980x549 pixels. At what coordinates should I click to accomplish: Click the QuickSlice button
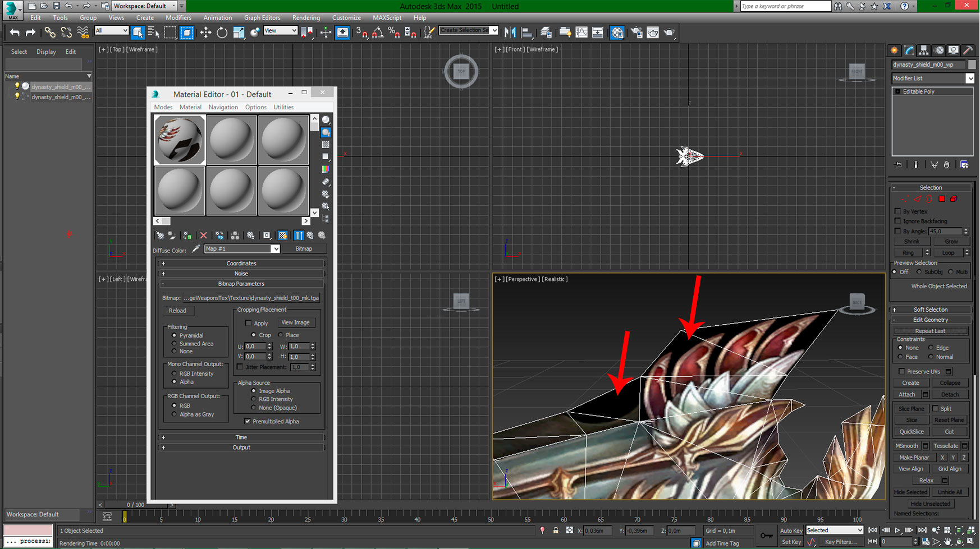click(x=911, y=432)
